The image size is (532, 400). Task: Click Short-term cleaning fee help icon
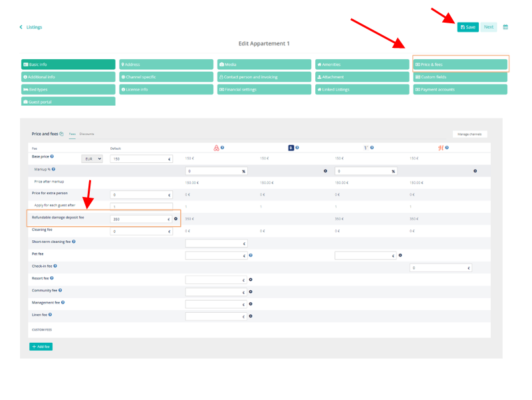(74, 242)
